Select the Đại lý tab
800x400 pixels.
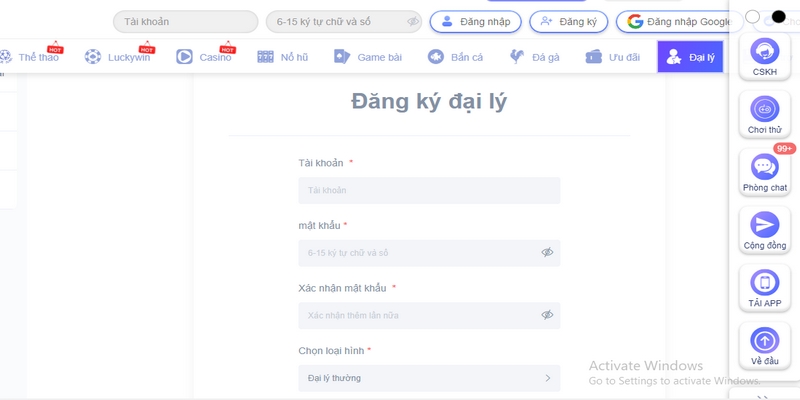pos(690,57)
